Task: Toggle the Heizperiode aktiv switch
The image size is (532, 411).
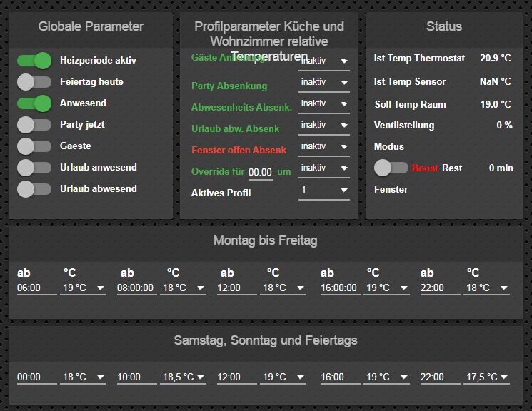Action: click(x=34, y=61)
